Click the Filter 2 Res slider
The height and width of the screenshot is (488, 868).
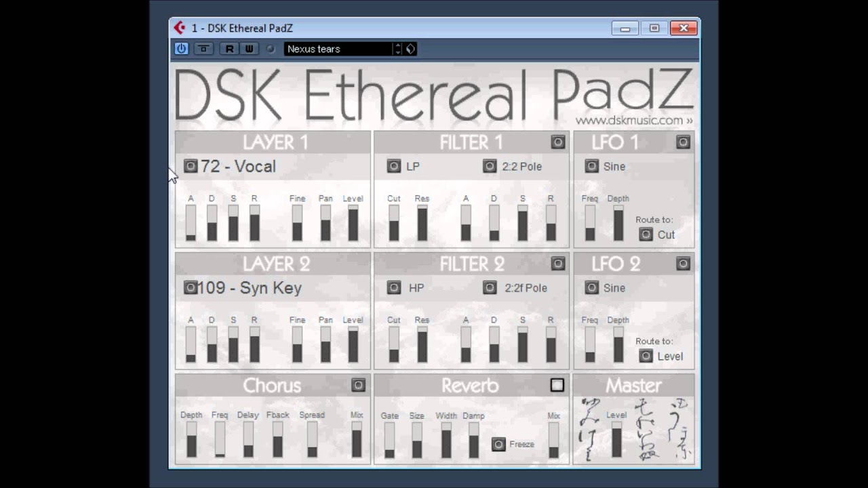click(422, 344)
